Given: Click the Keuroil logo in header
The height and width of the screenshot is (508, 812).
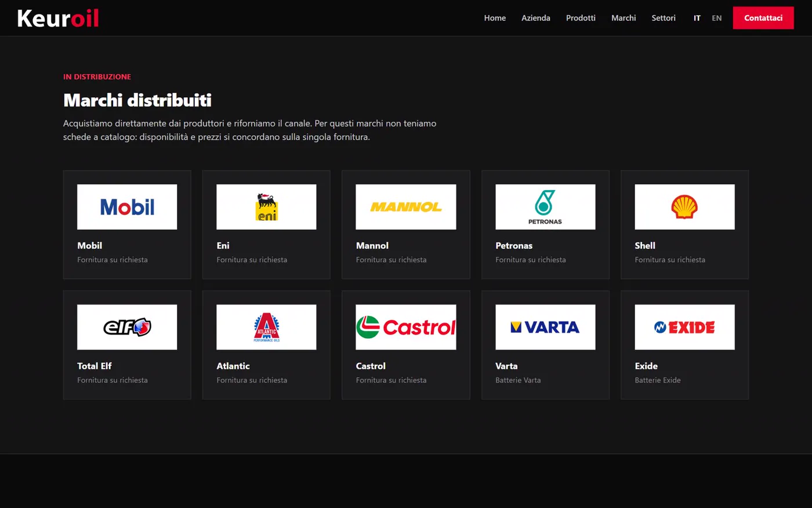Looking at the screenshot, I should pos(58,18).
